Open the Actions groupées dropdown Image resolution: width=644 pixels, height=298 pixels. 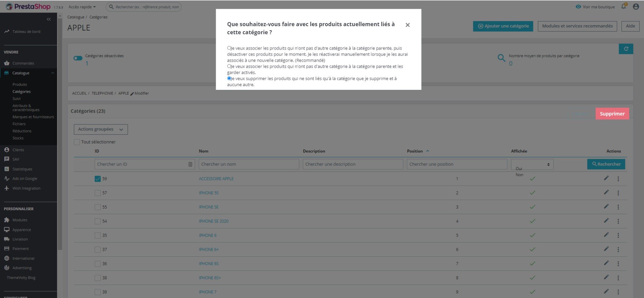tap(101, 129)
